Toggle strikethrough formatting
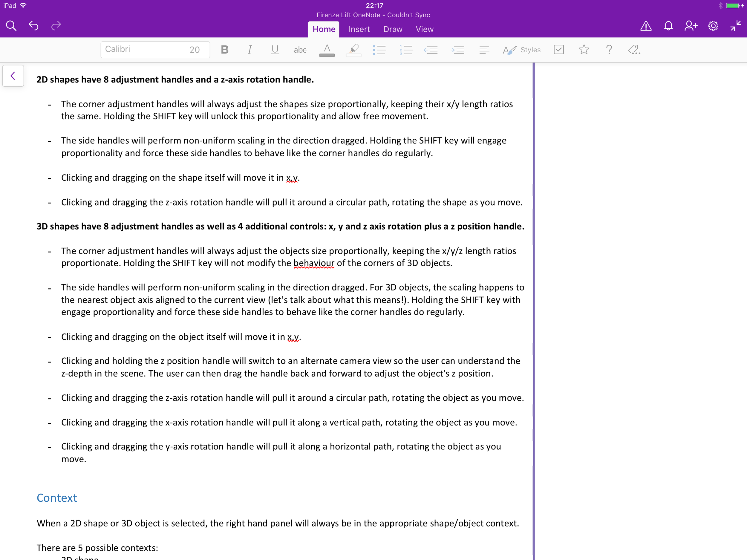Image resolution: width=747 pixels, height=560 pixels. click(x=300, y=50)
